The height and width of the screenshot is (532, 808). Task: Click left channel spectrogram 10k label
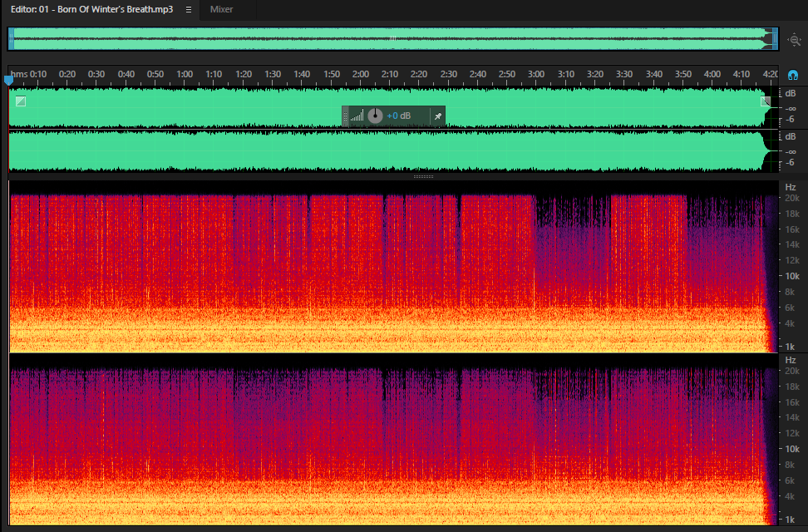click(792, 276)
